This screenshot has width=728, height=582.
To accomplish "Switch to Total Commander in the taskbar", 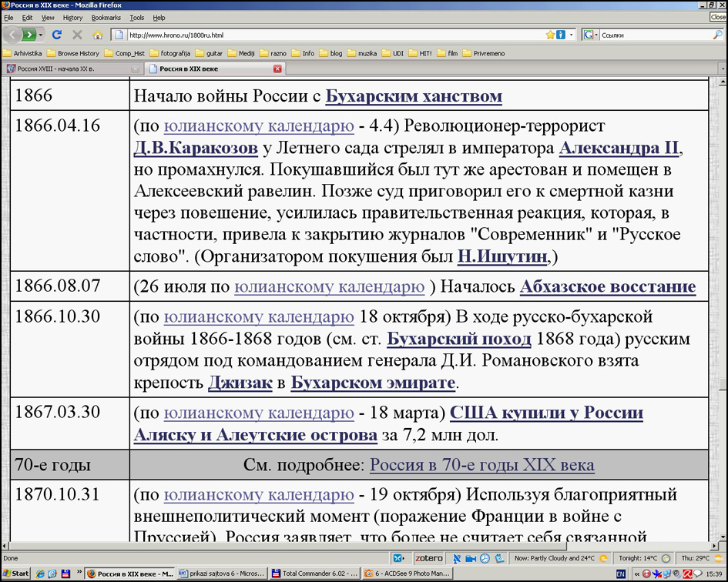I will coord(314,574).
